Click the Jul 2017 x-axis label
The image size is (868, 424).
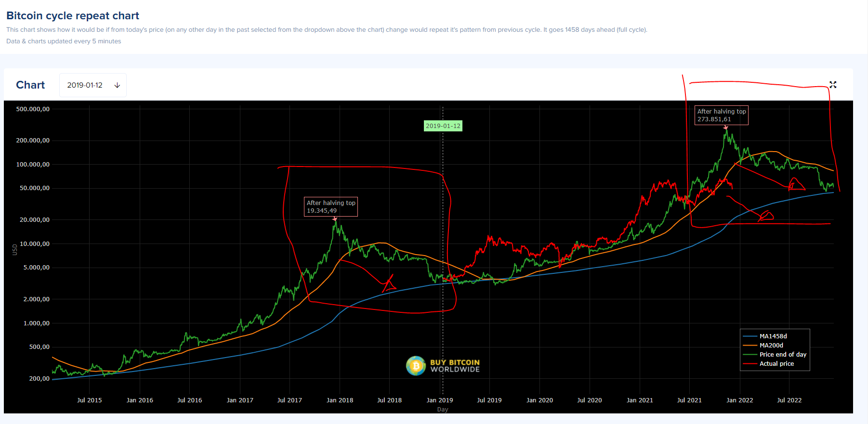pos(289,400)
